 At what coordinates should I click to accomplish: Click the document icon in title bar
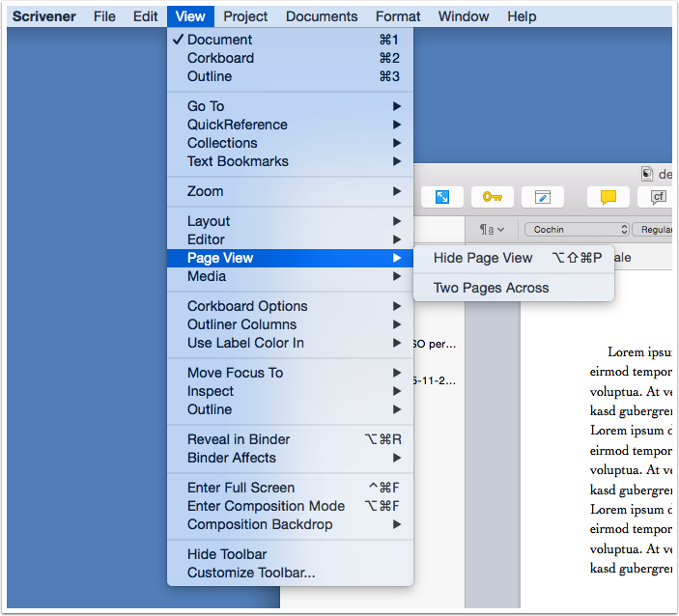[647, 175]
